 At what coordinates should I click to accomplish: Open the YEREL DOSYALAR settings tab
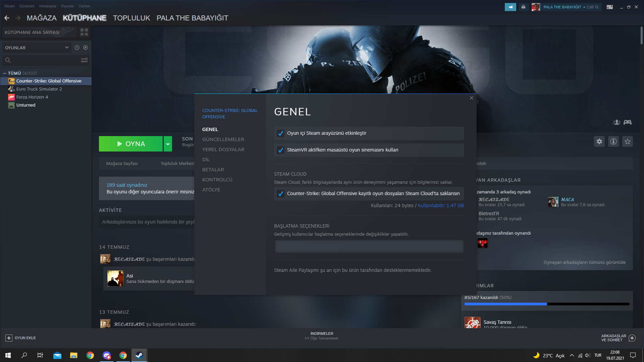click(x=223, y=149)
